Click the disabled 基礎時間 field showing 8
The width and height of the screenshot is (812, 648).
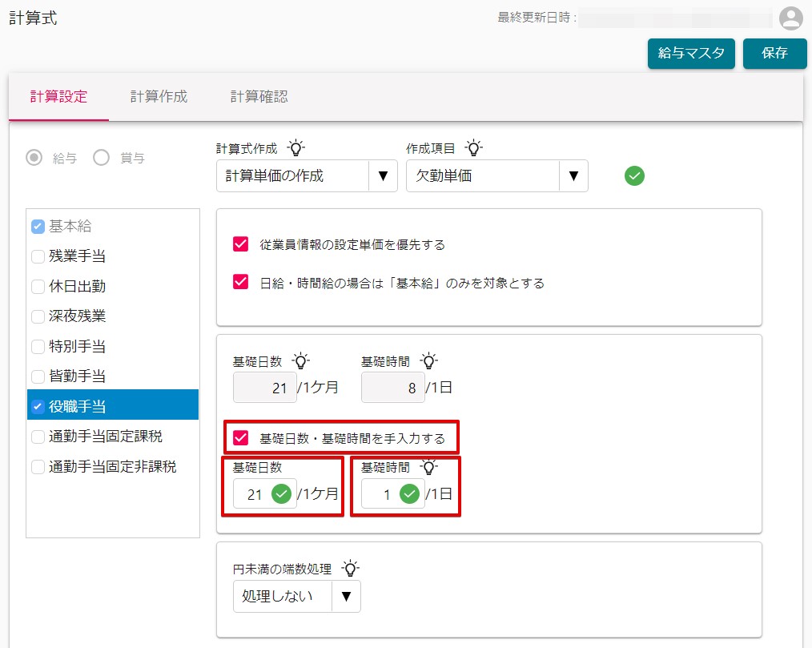(x=392, y=388)
